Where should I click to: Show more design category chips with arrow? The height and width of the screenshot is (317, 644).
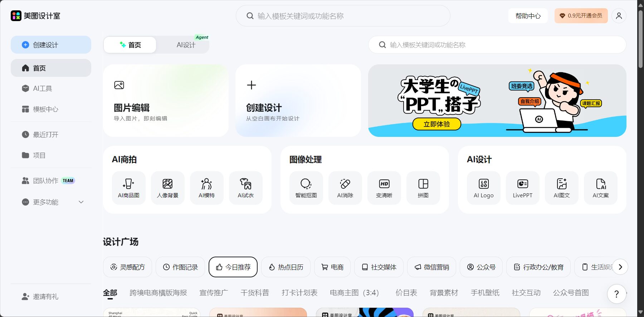620,267
